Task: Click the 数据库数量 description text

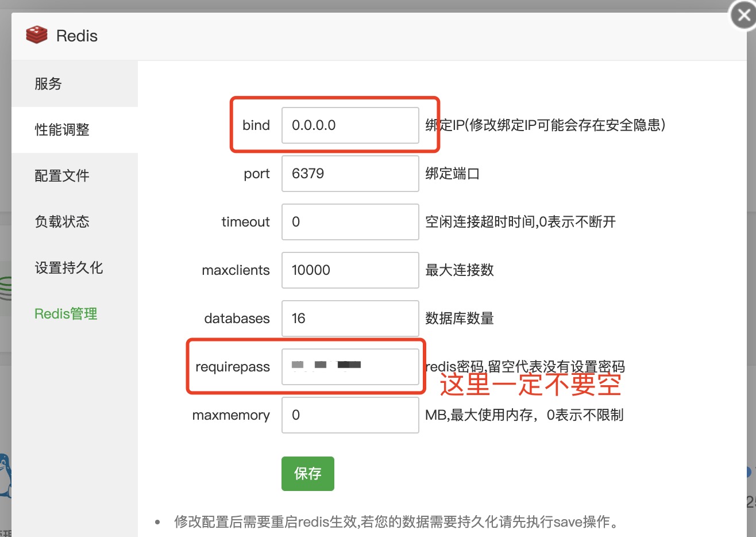Action: coord(460,319)
